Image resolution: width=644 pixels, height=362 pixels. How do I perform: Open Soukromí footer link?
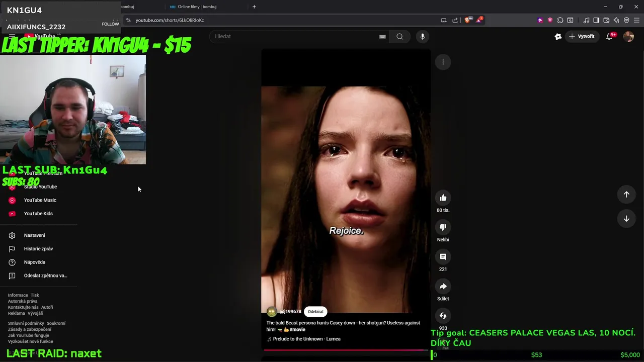tap(56, 323)
